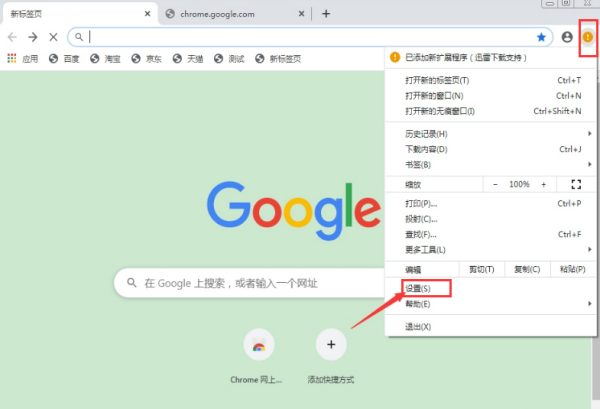Decrease zoom with the minus button
The image size is (600, 409).
click(x=495, y=184)
